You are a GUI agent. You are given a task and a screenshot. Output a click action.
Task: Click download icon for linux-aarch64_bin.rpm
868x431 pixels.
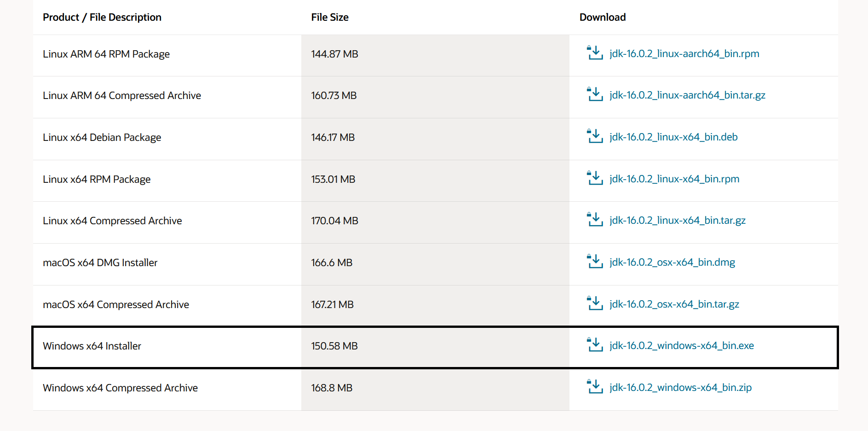point(595,53)
